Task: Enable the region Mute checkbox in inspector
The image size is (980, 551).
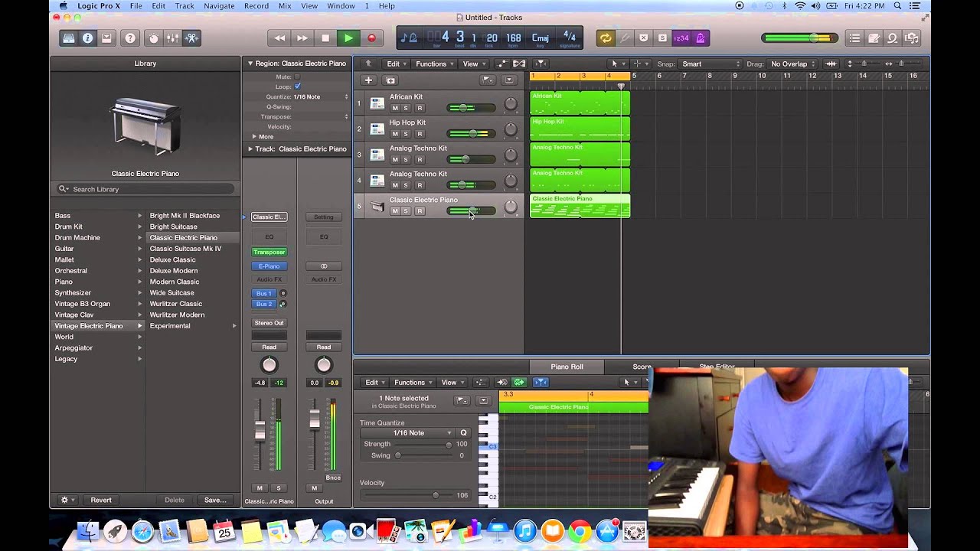Action: (x=297, y=77)
